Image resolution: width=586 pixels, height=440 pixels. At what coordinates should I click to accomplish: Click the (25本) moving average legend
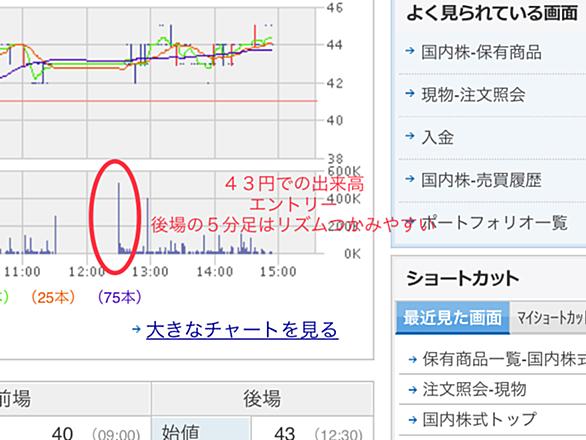tap(53, 298)
